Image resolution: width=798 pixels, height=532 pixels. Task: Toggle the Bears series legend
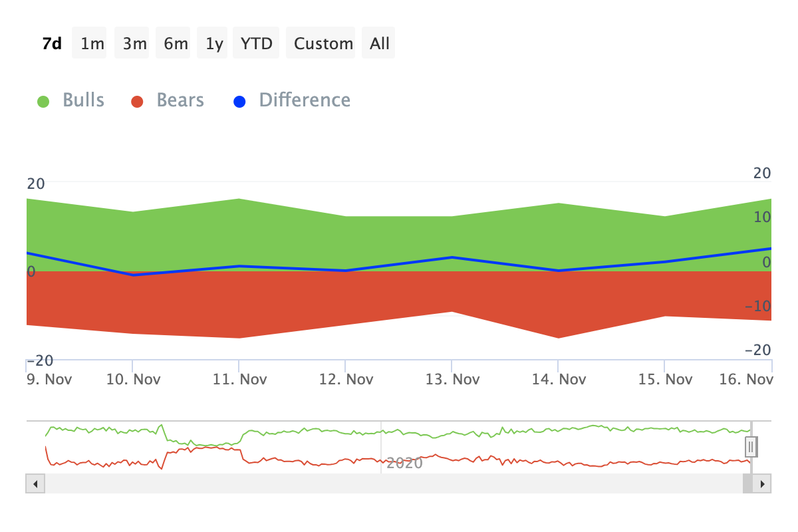(168, 100)
